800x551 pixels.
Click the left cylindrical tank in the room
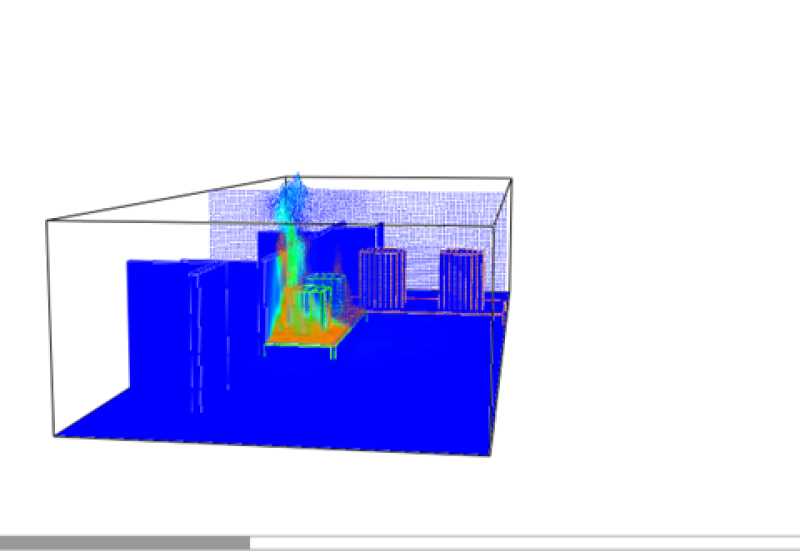(x=381, y=278)
